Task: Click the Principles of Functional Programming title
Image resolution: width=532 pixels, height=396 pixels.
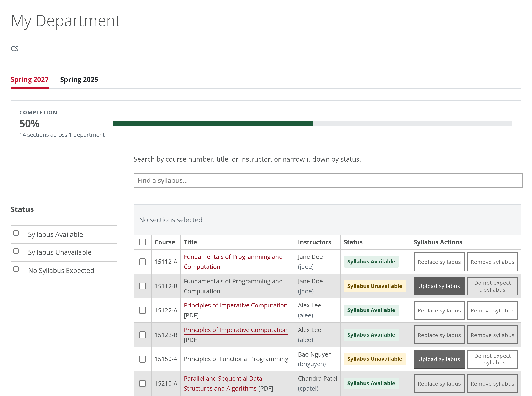Action: tap(236, 359)
